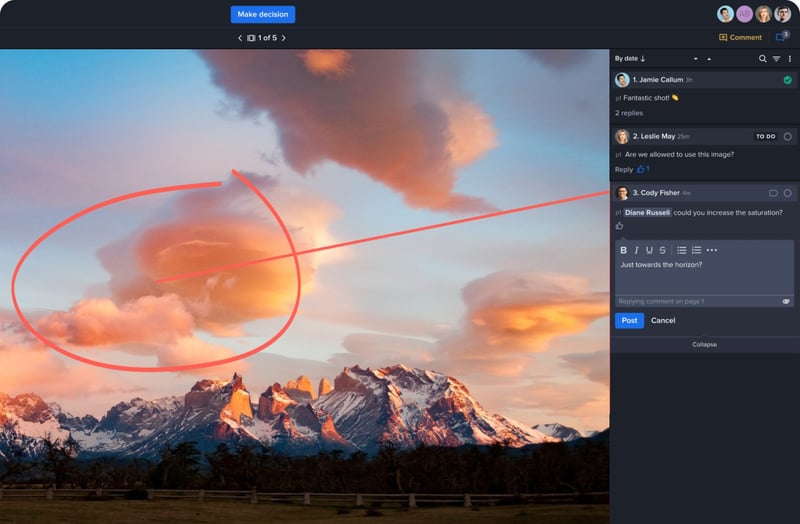Open the comments panel chat icon
This screenshot has width=800, height=524.
click(781, 38)
